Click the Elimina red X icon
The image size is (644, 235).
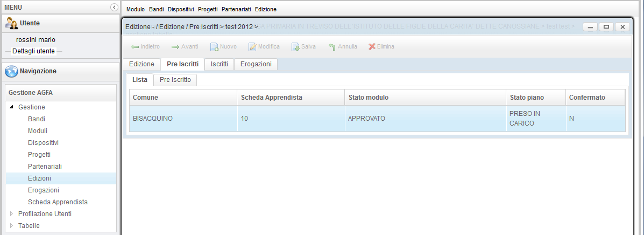point(372,47)
